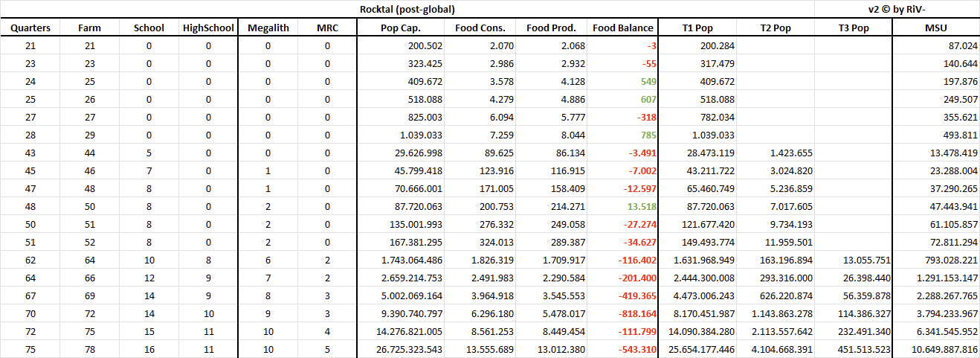The width and height of the screenshot is (980, 358).
Task: Click the Food Balance cell showing -818.164
Action: (635, 314)
